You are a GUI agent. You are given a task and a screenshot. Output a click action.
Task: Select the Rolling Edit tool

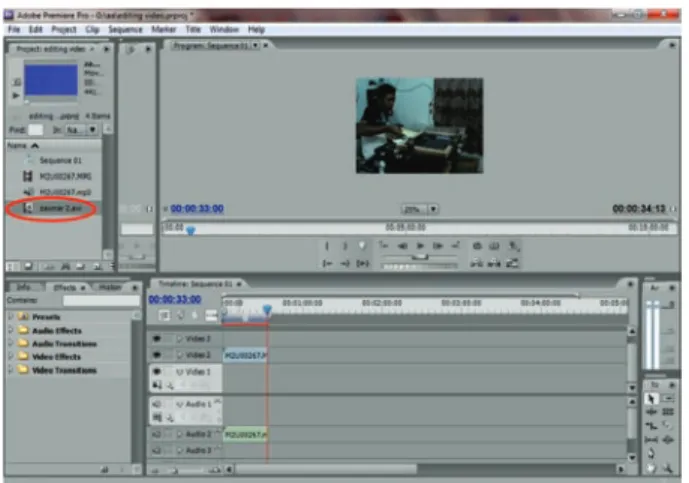pos(668,412)
